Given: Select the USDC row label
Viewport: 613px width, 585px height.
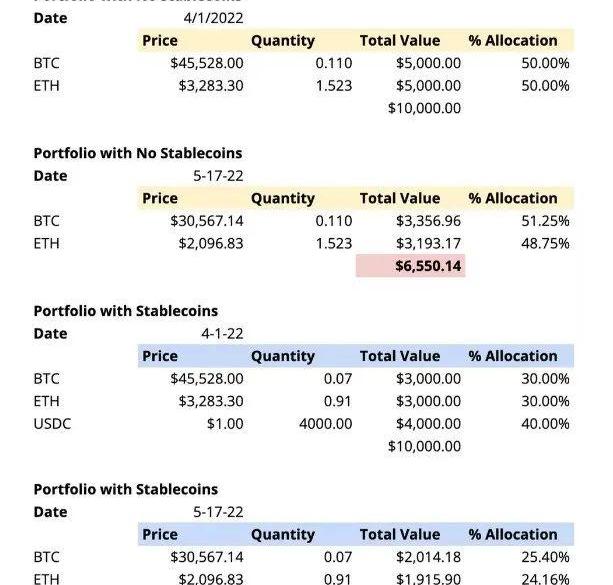Looking at the screenshot, I should tap(52, 423).
